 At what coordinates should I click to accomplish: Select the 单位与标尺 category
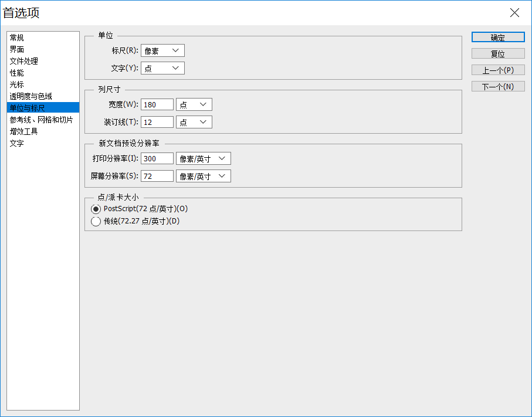coord(43,108)
